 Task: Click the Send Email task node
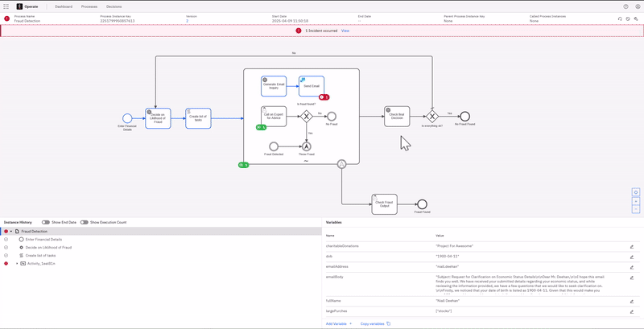tap(312, 85)
